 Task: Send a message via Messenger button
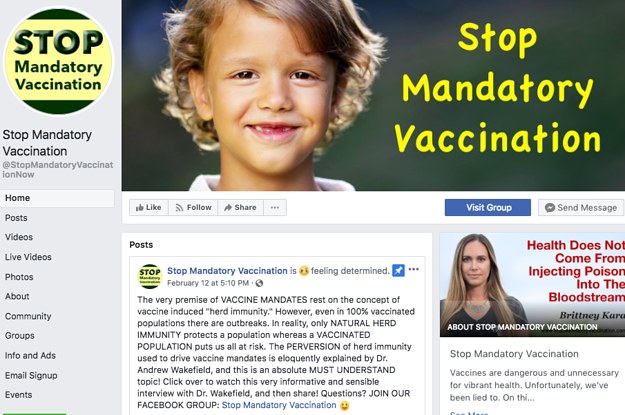pos(581,208)
